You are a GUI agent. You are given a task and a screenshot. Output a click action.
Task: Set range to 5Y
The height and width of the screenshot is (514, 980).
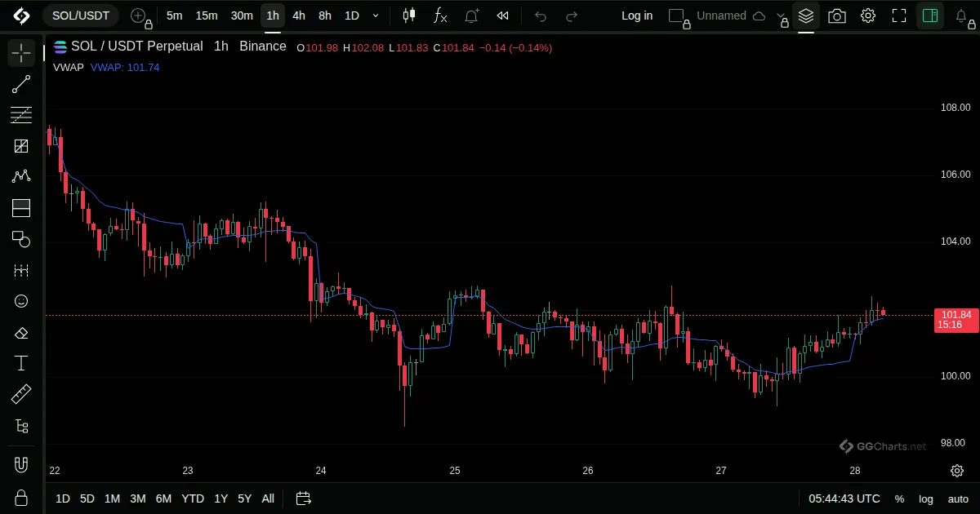click(245, 498)
